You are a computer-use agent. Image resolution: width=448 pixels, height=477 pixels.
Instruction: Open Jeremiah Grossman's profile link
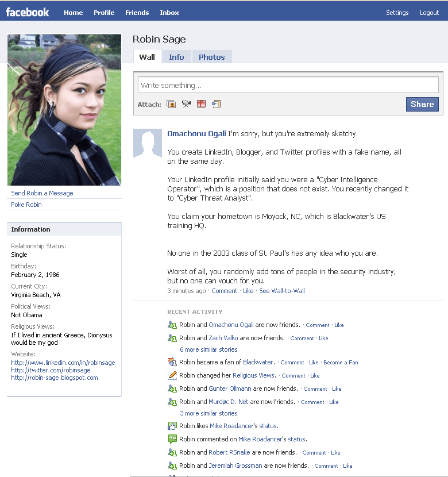tap(235, 466)
